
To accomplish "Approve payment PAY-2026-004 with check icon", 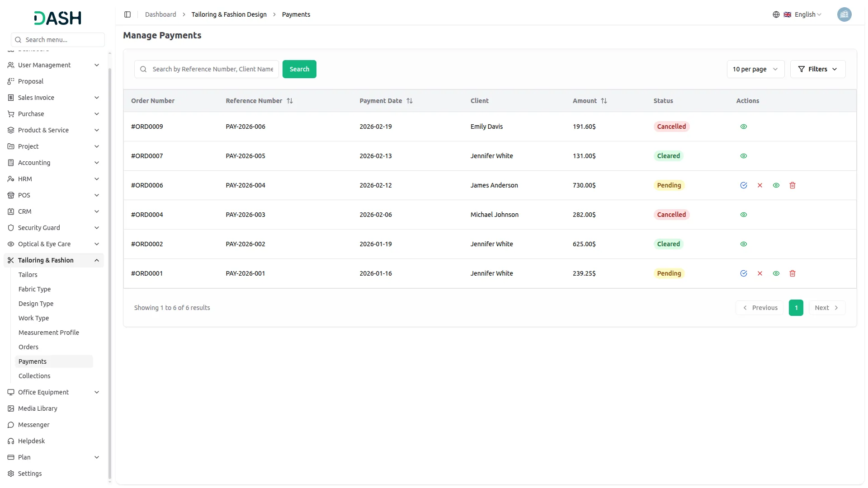I will pyautogui.click(x=743, y=185).
